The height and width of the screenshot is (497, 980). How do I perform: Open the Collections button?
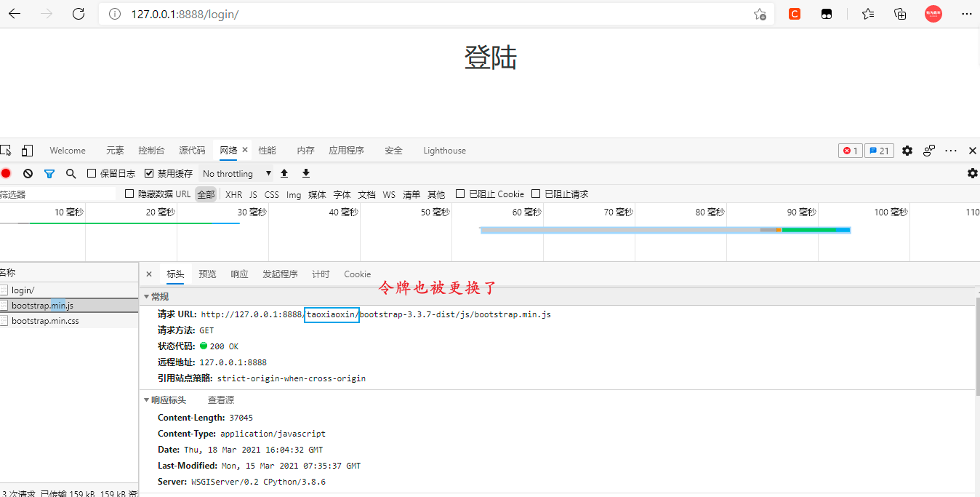(900, 14)
